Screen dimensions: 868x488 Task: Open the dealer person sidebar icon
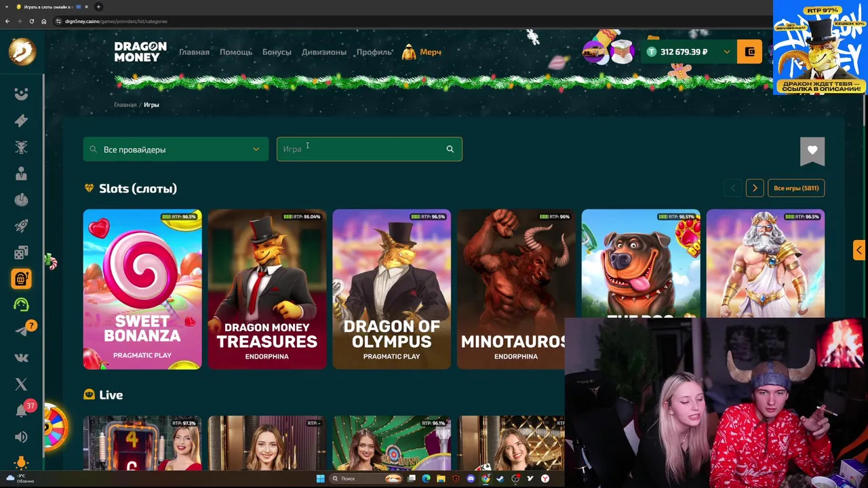tap(21, 174)
